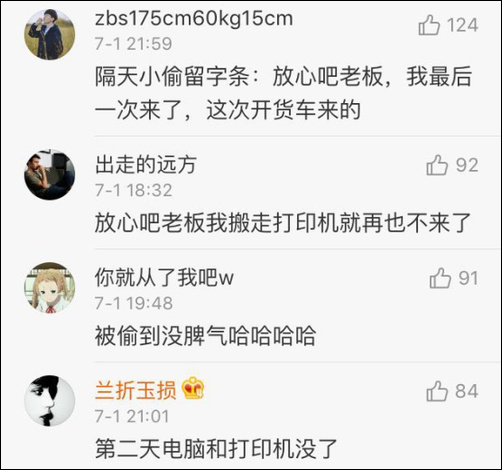
Task: Open zbs175cm60kg15cm's profile avatar
Action: click(50, 35)
